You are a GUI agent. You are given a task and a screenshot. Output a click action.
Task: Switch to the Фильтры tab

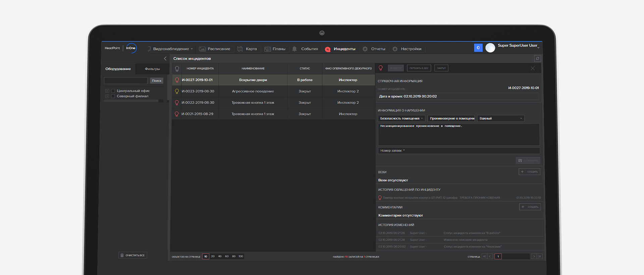click(152, 69)
